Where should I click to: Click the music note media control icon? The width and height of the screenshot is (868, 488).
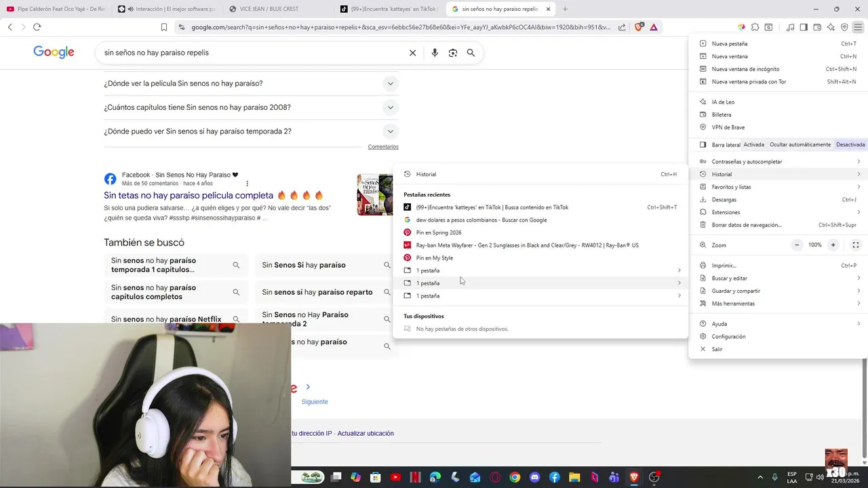click(790, 27)
